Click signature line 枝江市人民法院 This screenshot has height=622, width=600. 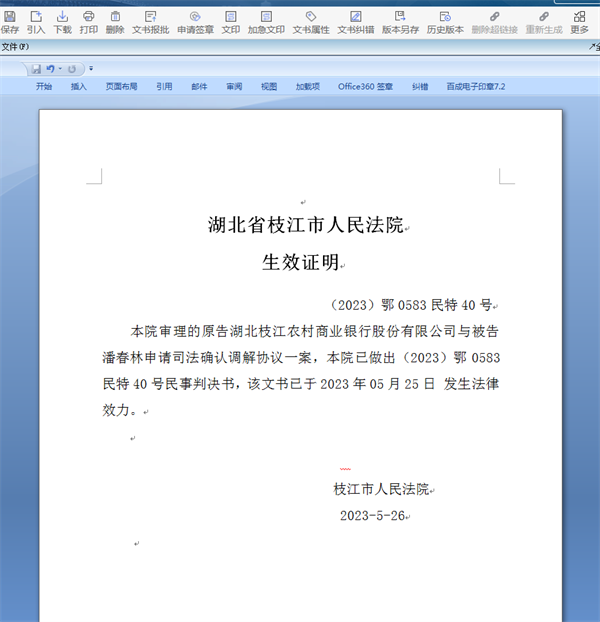(x=381, y=489)
